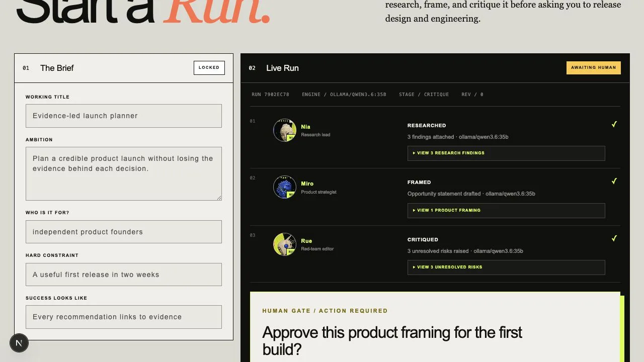Click Rue's avatar image
This screenshot has height=362, width=644.
285,244
